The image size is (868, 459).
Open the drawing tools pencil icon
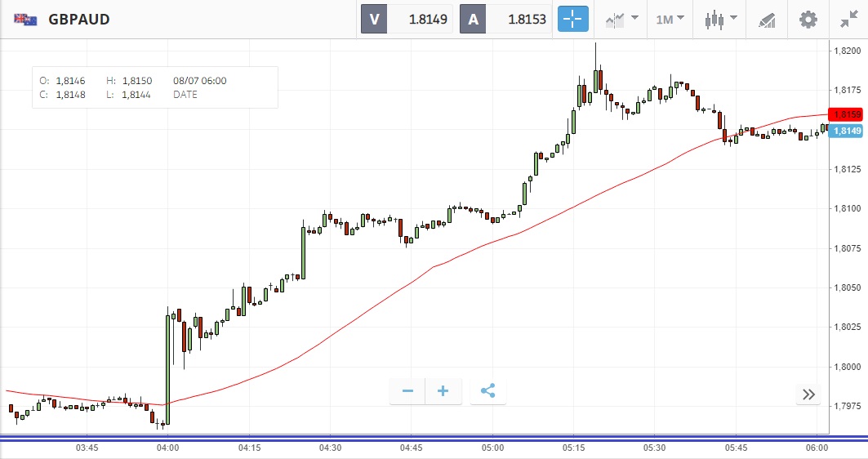[767, 19]
